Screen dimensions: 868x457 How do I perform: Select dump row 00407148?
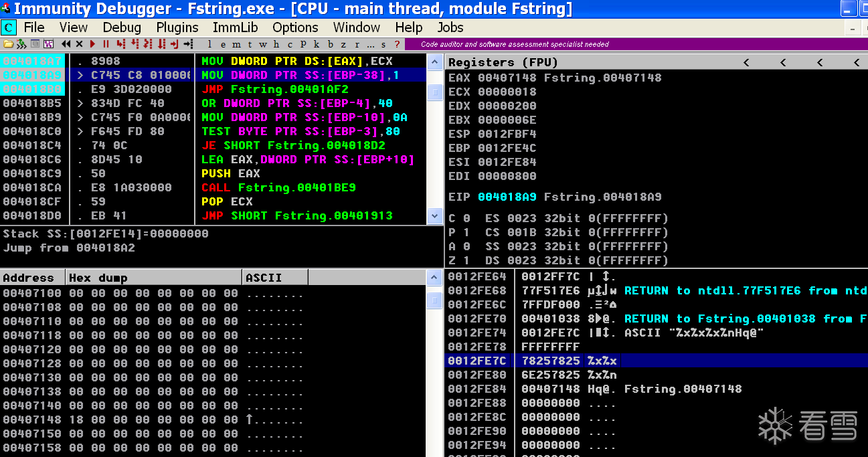coord(153,420)
